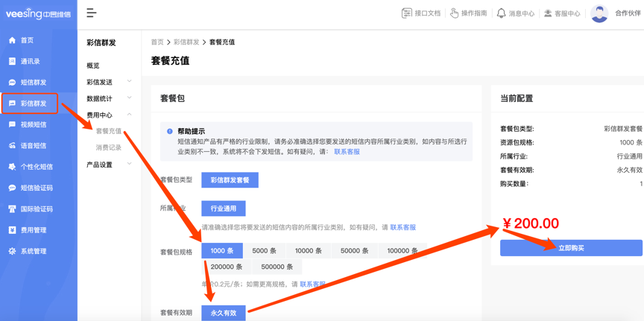Select the 10000 条 package size
The height and width of the screenshot is (321, 644).
pyautogui.click(x=308, y=251)
